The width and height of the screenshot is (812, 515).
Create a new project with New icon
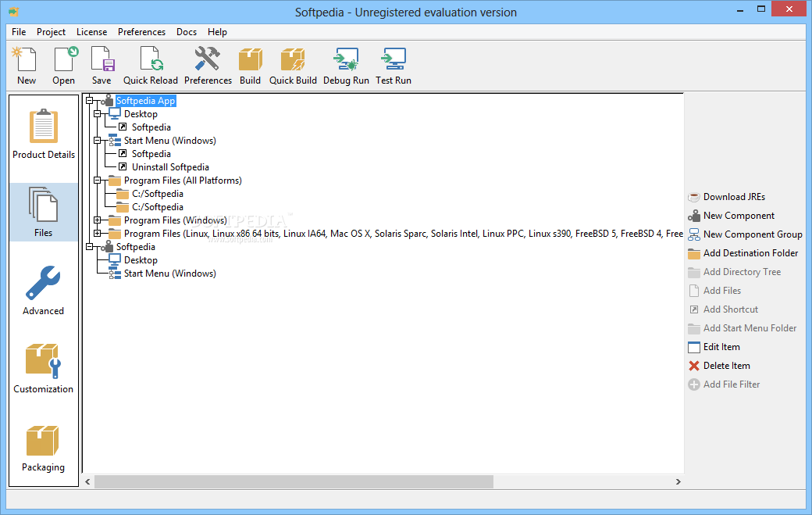tap(26, 66)
